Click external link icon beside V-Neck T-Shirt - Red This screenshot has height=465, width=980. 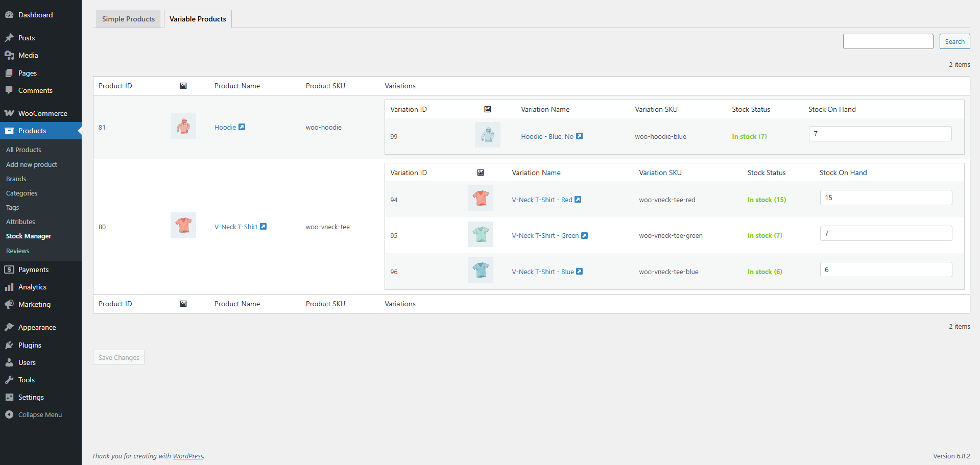[x=578, y=200]
